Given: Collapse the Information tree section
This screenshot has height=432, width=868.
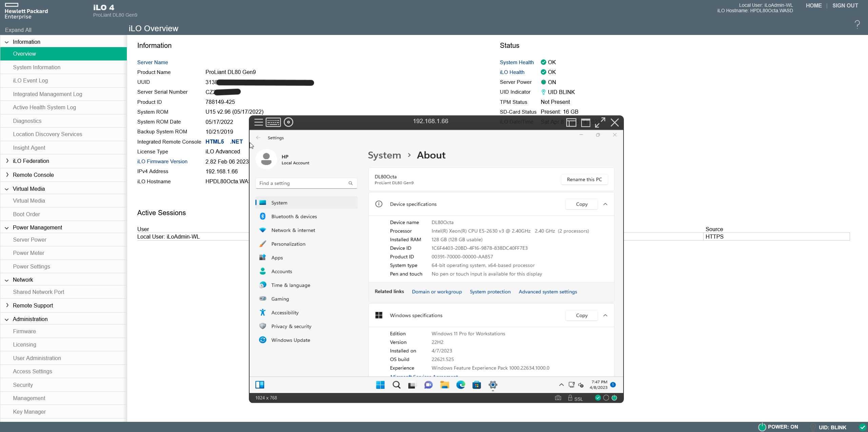Looking at the screenshot, I should tap(7, 42).
